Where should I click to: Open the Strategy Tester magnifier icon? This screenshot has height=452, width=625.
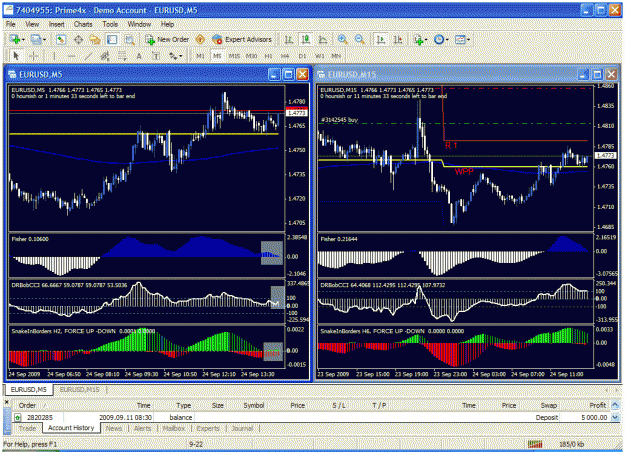click(130, 39)
